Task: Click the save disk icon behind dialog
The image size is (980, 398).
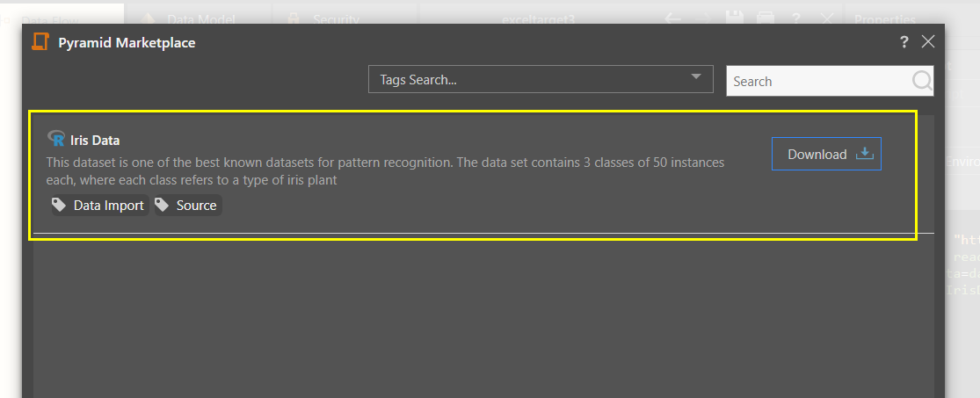Action: [x=736, y=18]
